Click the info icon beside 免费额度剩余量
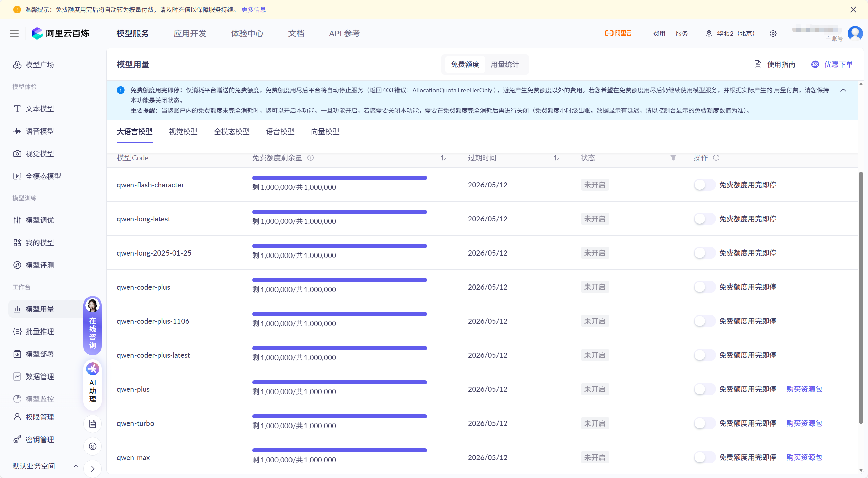The width and height of the screenshot is (868, 478). [x=311, y=158]
